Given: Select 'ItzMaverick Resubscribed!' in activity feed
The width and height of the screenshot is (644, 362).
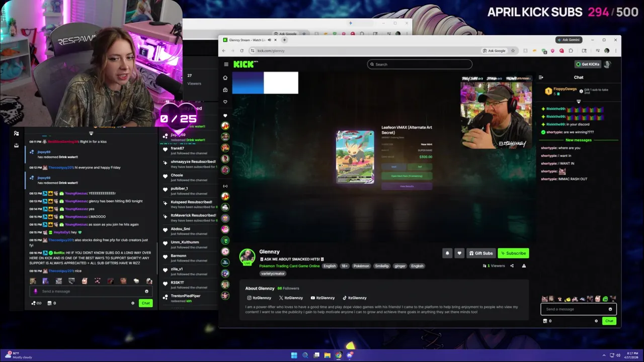Looking at the screenshot, I should [x=187, y=218].
